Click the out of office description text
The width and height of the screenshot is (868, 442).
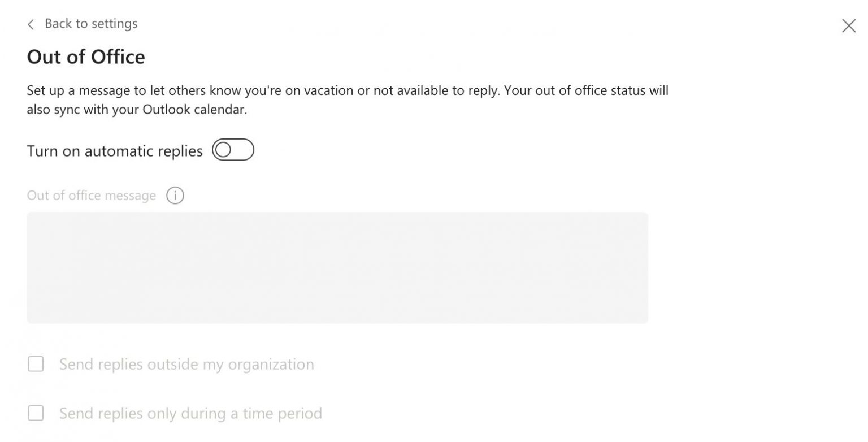pyautogui.click(x=348, y=99)
